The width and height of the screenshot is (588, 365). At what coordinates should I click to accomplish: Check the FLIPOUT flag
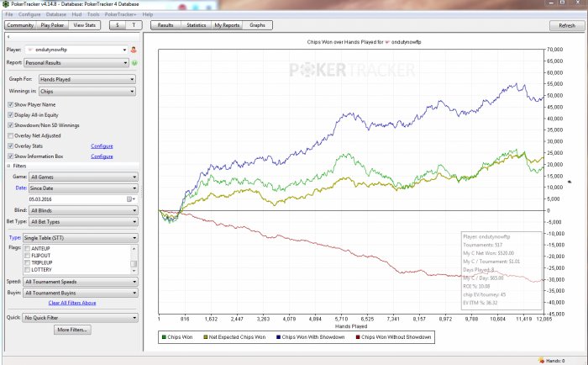(27, 256)
